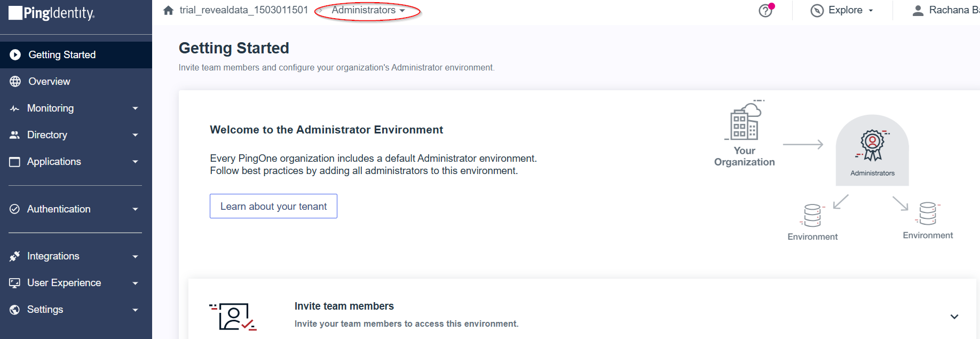Expand the Invite team members section
The image size is (980, 339).
(x=954, y=317)
